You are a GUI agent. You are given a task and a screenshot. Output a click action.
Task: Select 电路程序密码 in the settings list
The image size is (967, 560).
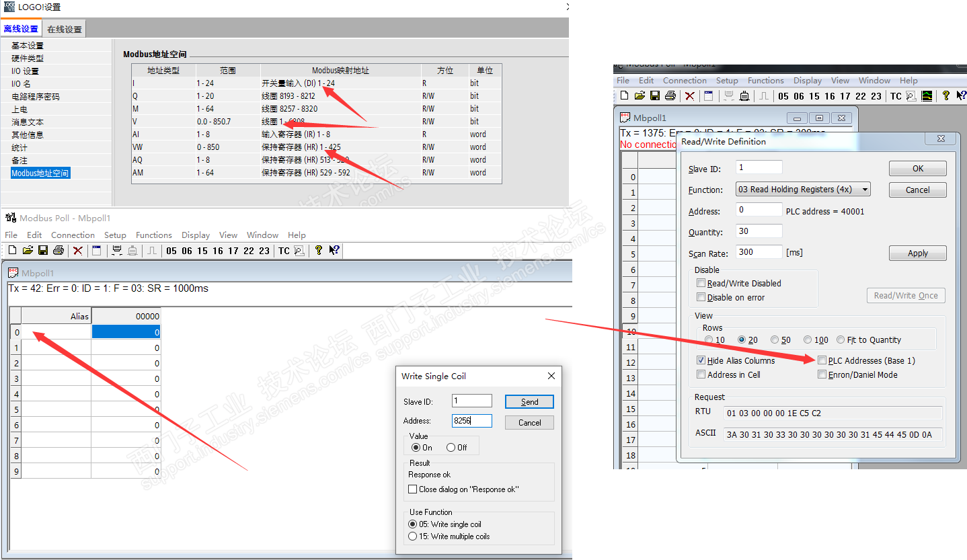[35, 97]
